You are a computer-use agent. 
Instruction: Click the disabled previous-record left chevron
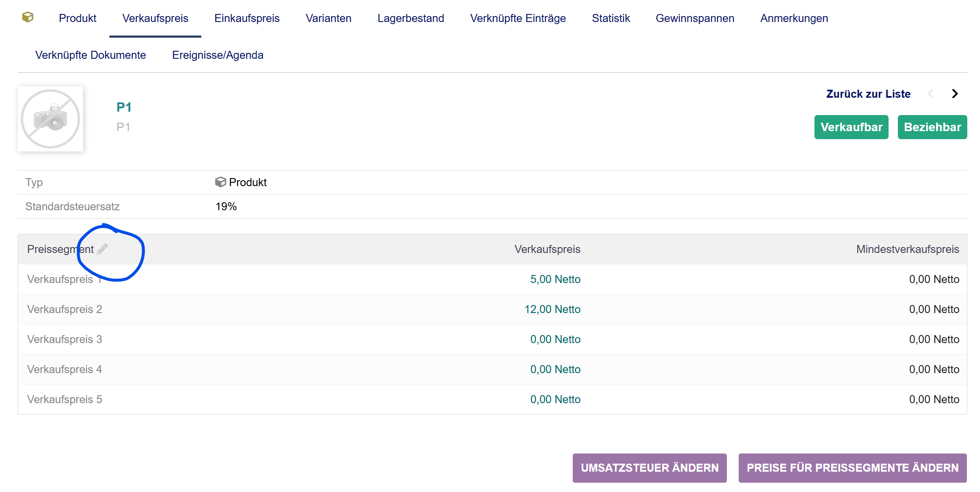(930, 94)
